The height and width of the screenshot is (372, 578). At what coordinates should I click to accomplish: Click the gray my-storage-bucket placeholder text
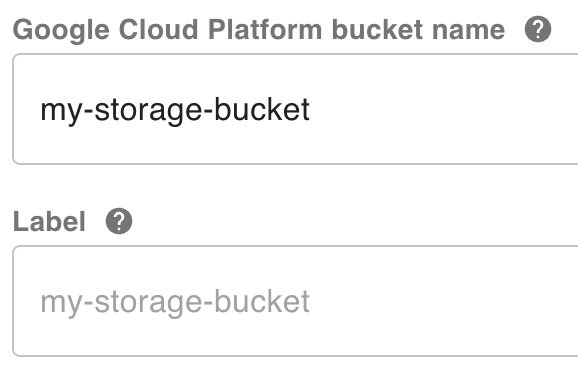[175, 302]
